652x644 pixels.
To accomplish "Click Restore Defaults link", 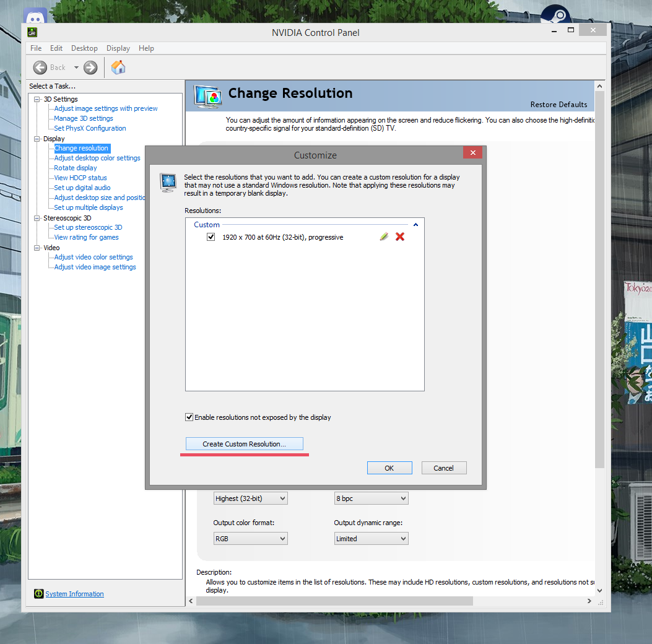I will [559, 105].
